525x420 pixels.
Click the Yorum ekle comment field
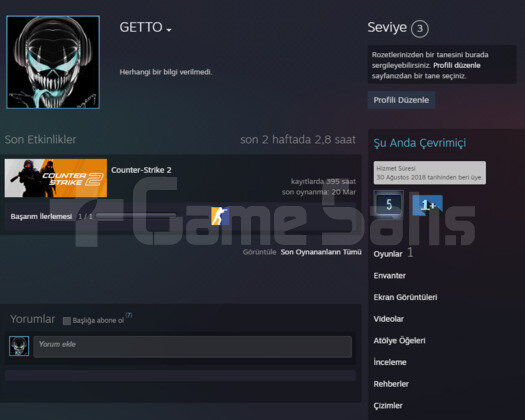point(193,347)
